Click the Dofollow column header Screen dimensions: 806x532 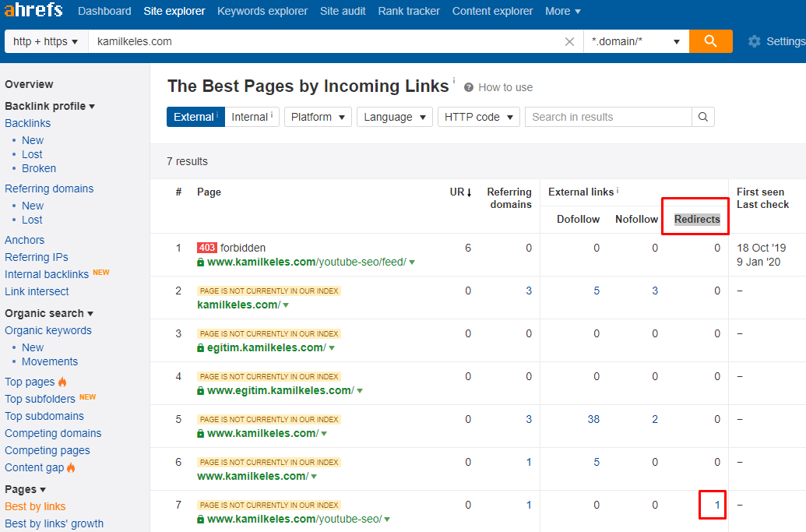tap(578, 220)
